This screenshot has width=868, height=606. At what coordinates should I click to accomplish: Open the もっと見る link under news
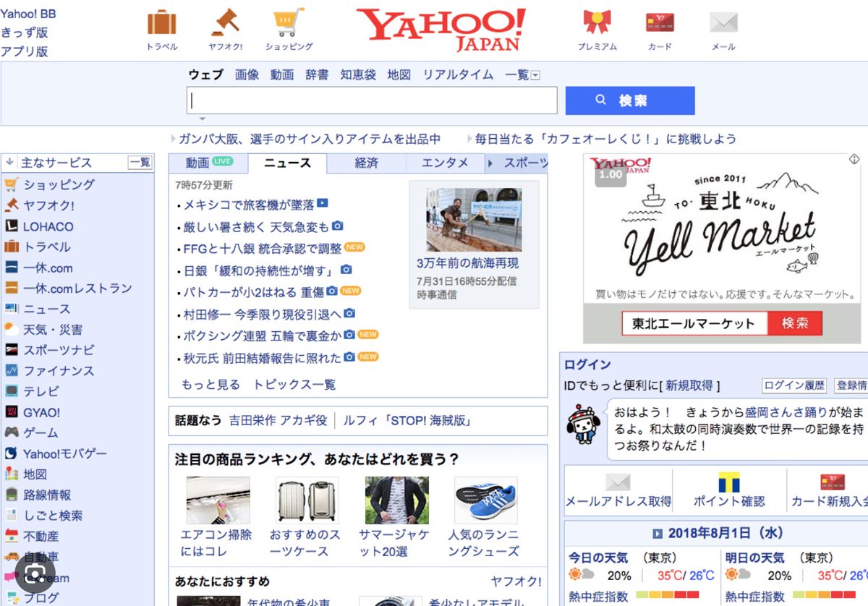[x=210, y=385]
